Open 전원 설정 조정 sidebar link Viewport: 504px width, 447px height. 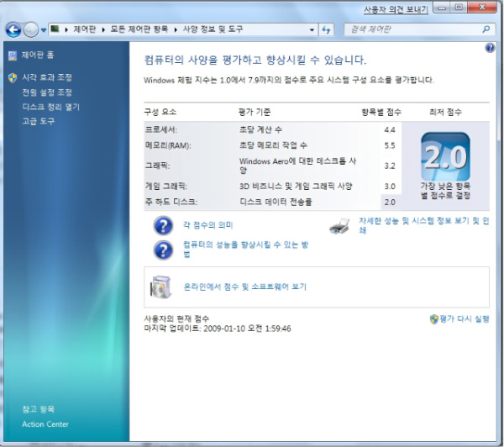click(x=47, y=92)
